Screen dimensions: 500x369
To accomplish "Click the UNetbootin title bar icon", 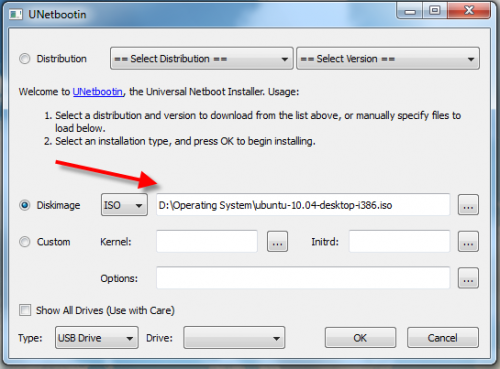I will pyautogui.click(x=16, y=14).
